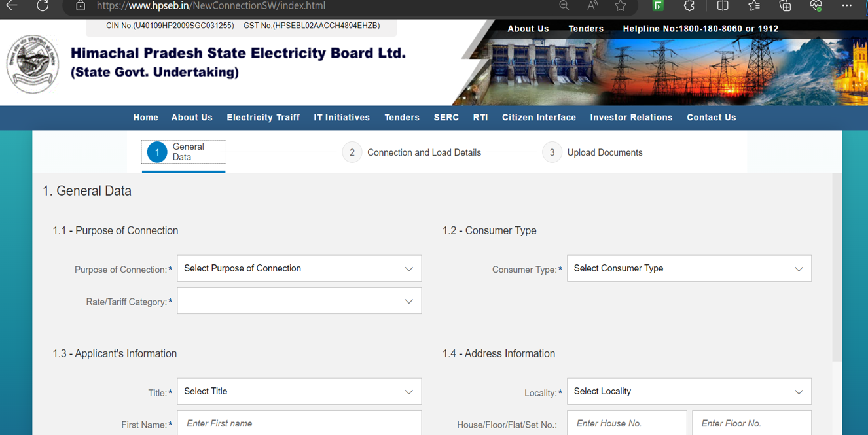Screen dimensions: 868x435
Task: Click the Enter First name field
Action: [x=299, y=423]
